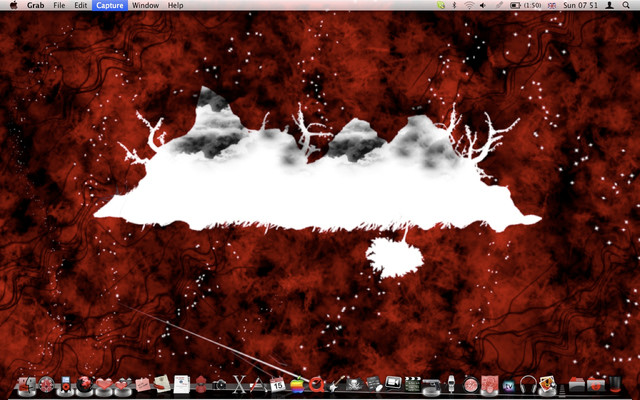The image size is (640, 400).
Task: Click the pistol icon in Dock
Action: (432, 385)
